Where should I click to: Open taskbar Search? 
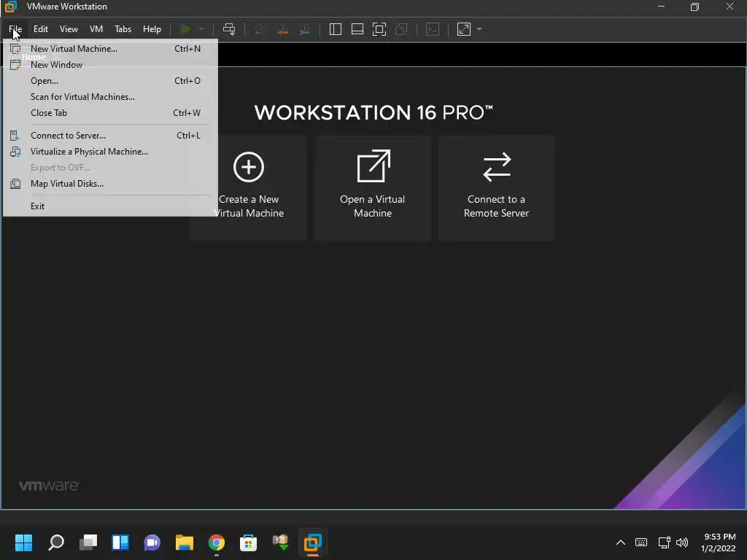tap(56, 542)
